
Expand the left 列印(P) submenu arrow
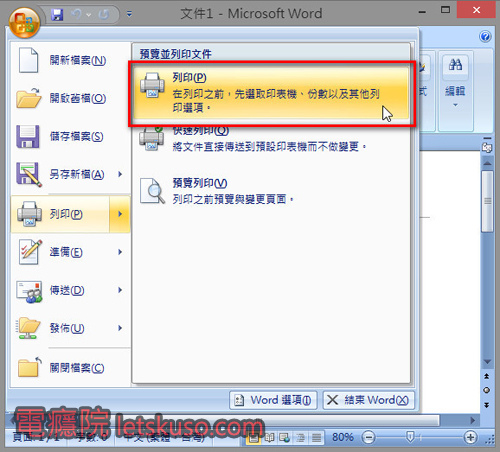click(x=120, y=214)
